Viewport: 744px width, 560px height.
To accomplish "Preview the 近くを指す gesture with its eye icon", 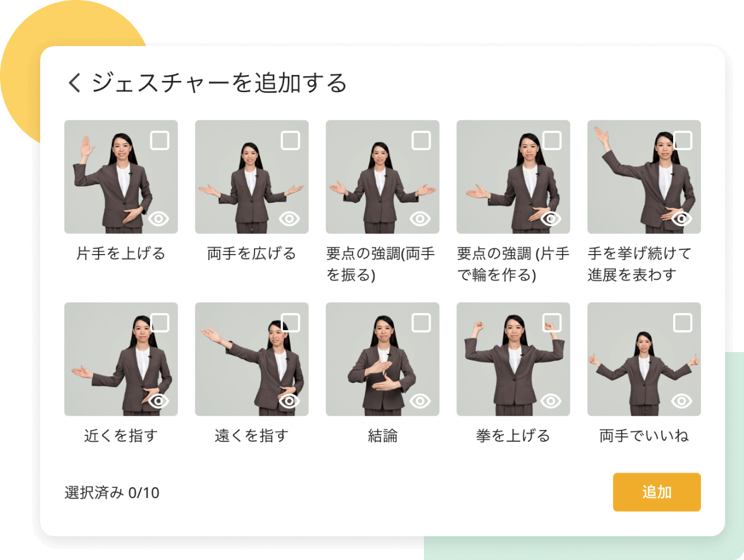I will (159, 402).
